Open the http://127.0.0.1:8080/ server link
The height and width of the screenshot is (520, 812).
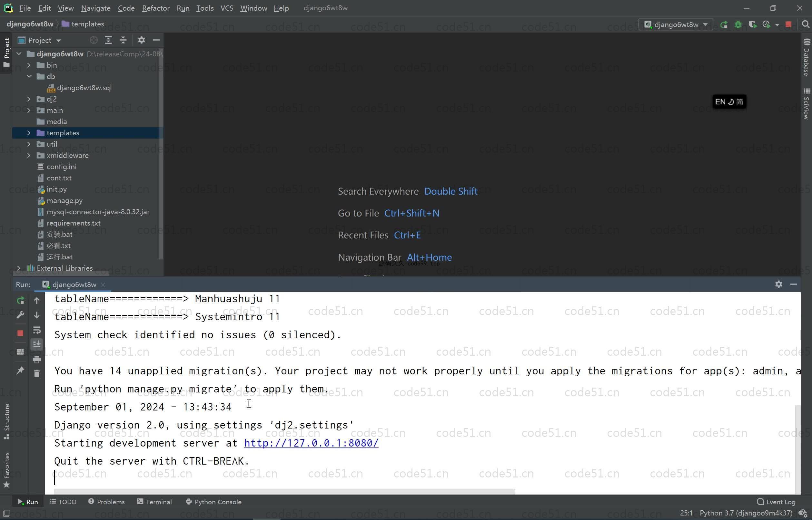pos(311,443)
